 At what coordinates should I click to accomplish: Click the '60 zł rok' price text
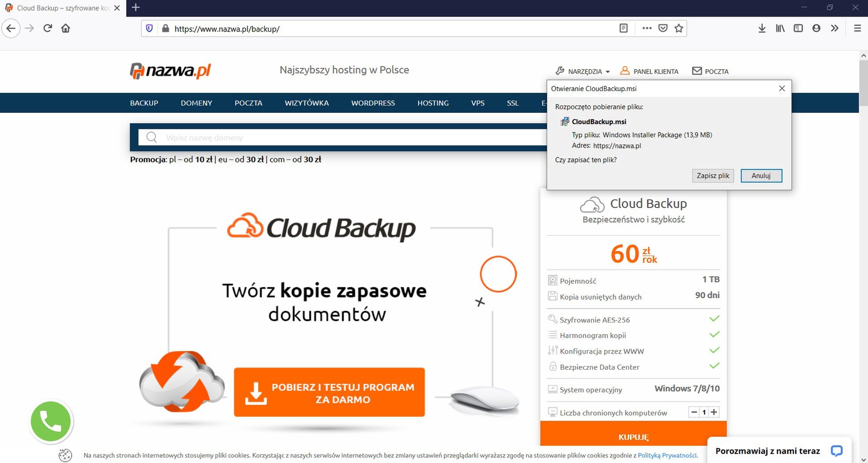633,254
